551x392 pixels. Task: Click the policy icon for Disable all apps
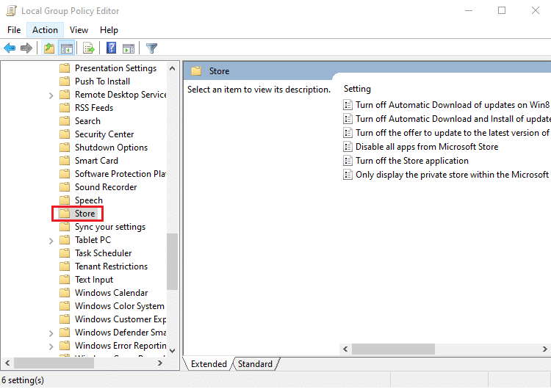tap(347, 147)
